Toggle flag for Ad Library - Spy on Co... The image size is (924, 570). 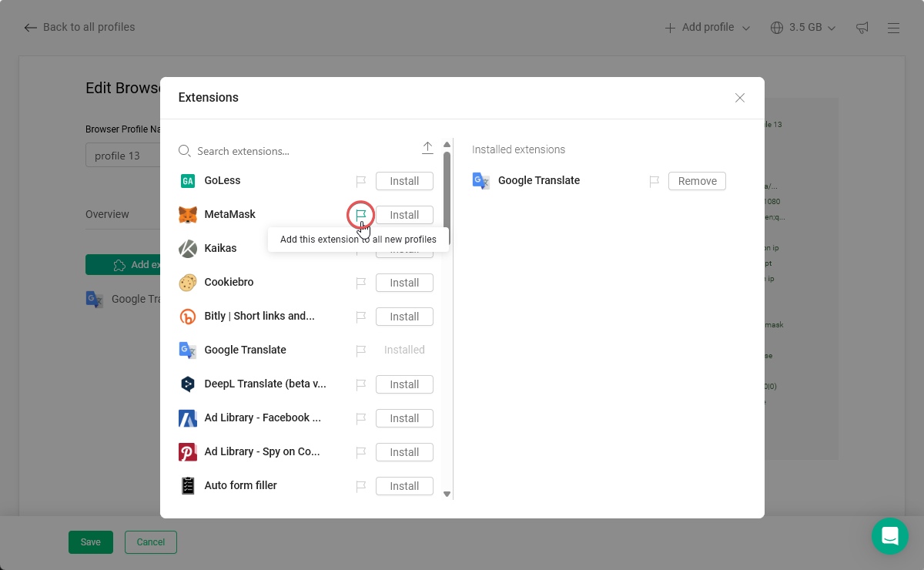[360, 452]
